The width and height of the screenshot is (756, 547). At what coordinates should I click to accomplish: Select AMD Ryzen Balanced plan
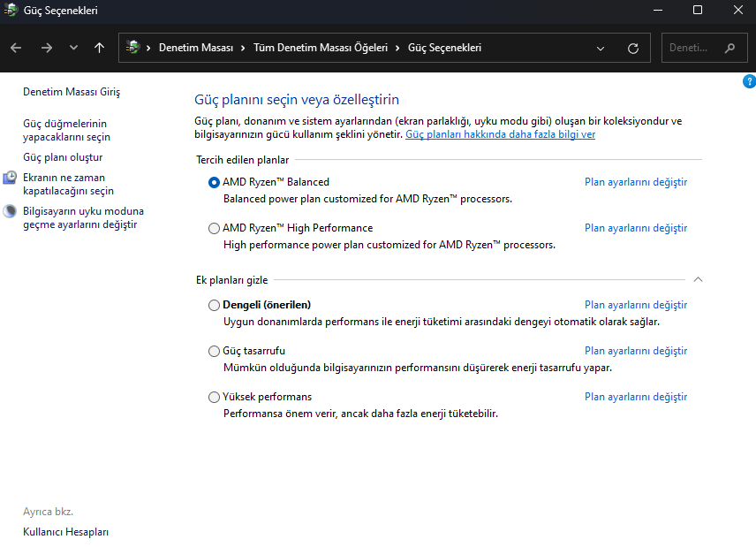[214, 182]
